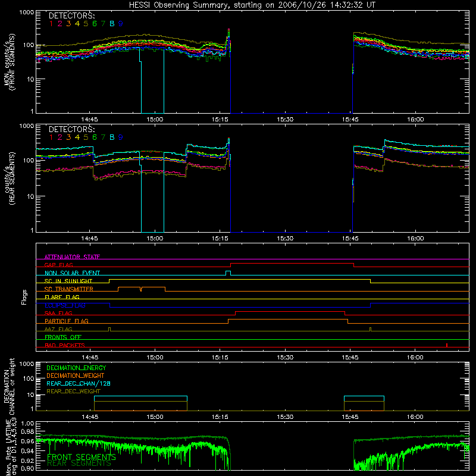Click 'DETECTORS:' label in rear segments panel
The width and height of the screenshot is (476, 476).
[x=72, y=129]
